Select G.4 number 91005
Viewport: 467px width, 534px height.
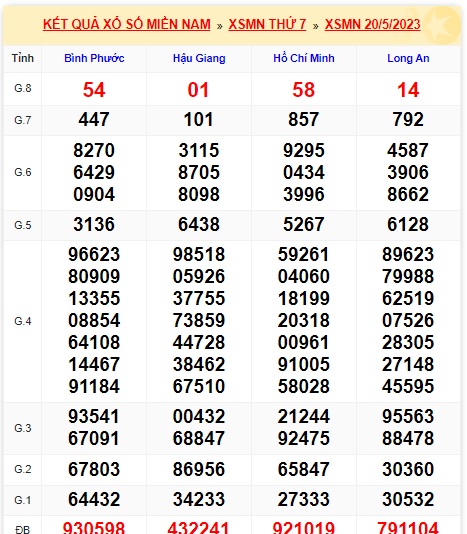303,364
